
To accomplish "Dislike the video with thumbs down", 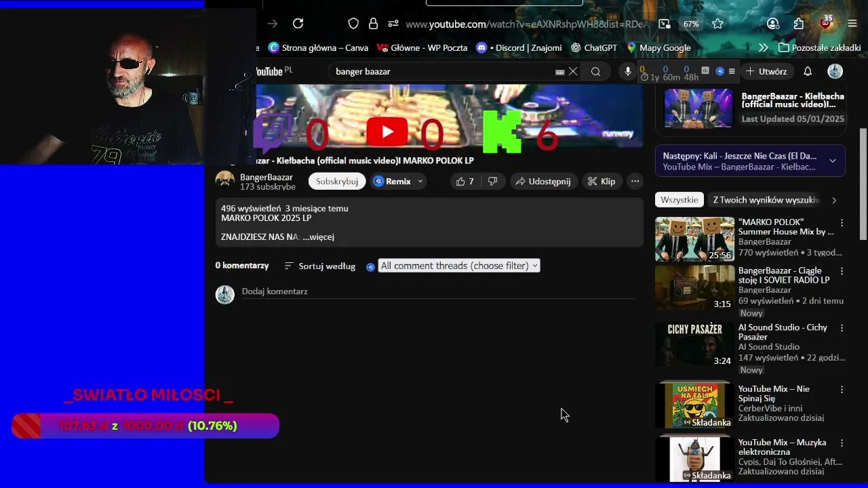I will [x=493, y=181].
